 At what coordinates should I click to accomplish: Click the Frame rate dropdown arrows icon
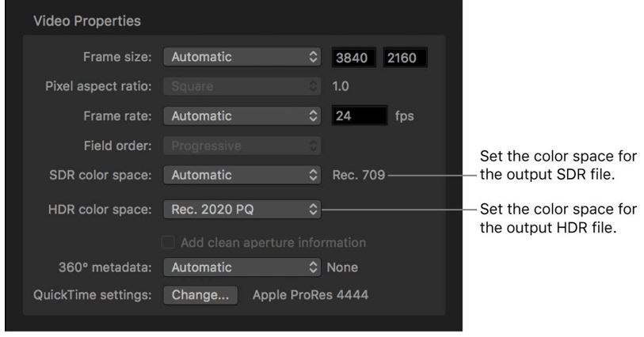pos(313,115)
